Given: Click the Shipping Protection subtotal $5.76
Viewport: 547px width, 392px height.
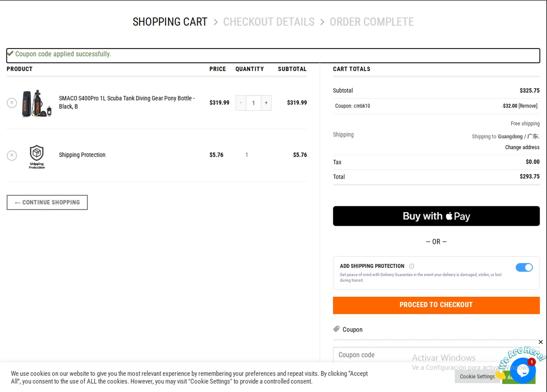Looking at the screenshot, I should 300,155.
